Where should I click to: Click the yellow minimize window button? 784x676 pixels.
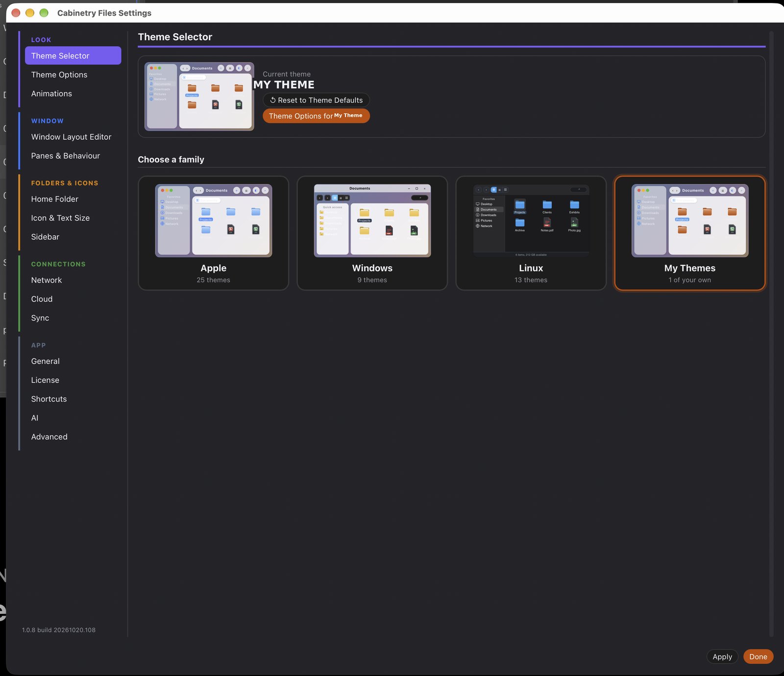click(30, 13)
